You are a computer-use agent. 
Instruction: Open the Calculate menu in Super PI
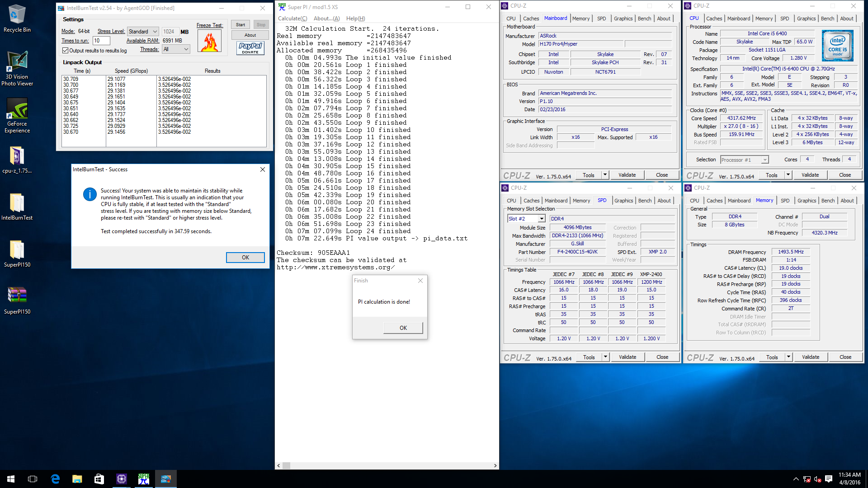292,19
